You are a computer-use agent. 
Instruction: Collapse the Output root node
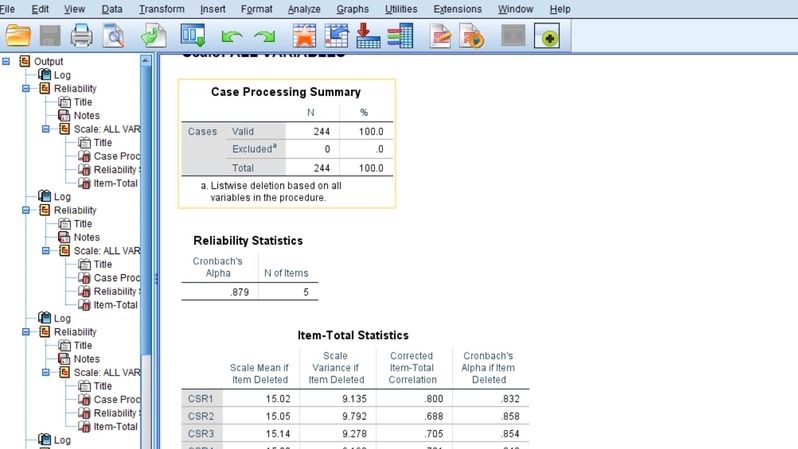(6, 62)
